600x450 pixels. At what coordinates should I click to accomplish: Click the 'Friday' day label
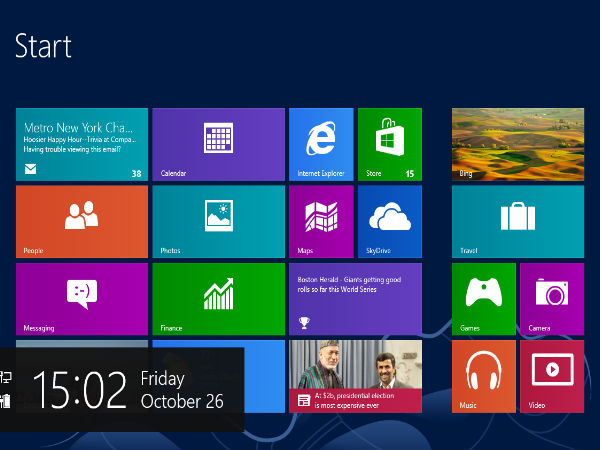[163, 379]
